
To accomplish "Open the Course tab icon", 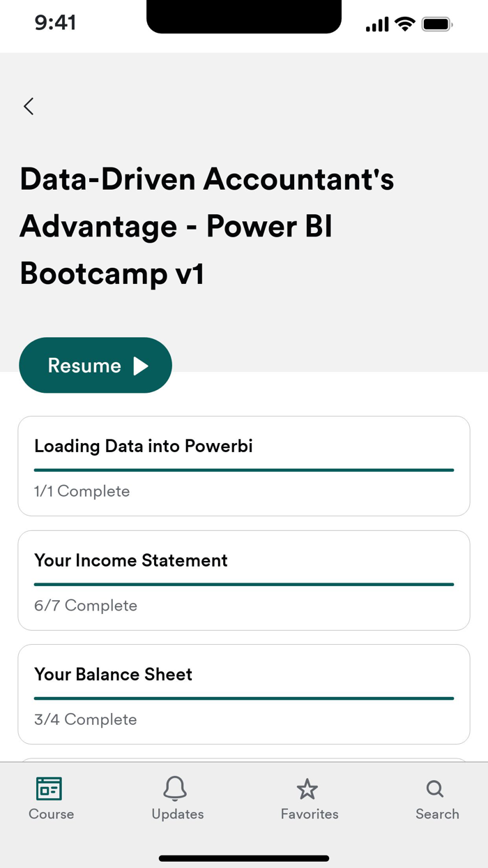I will point(49,789).
